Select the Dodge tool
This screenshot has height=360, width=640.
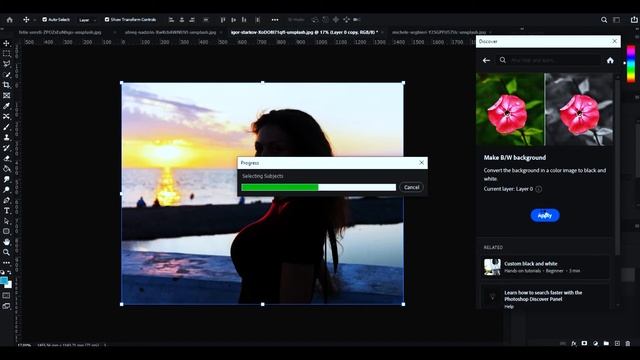click(7, 190)
